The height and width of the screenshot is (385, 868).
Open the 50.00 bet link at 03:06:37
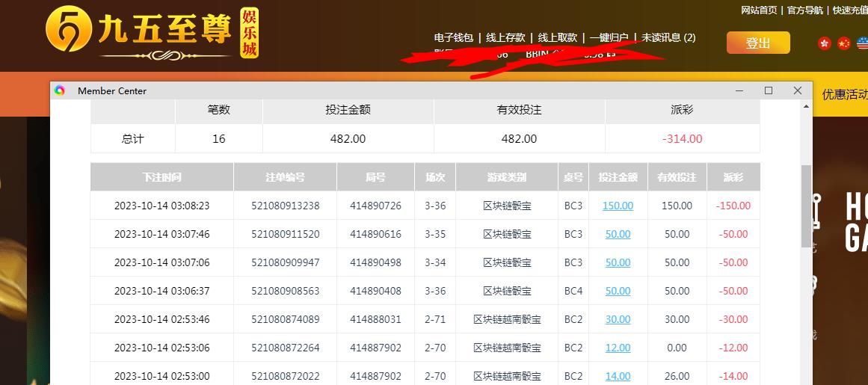618,291
